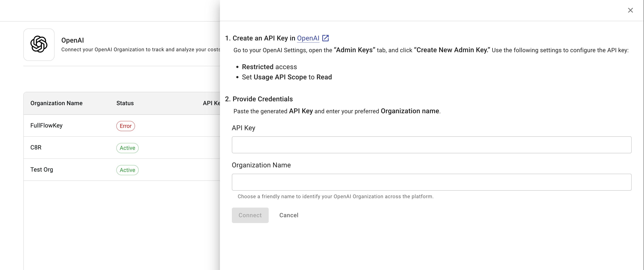
Task: Click the Organization Name column header
Action: pos(56,103)
